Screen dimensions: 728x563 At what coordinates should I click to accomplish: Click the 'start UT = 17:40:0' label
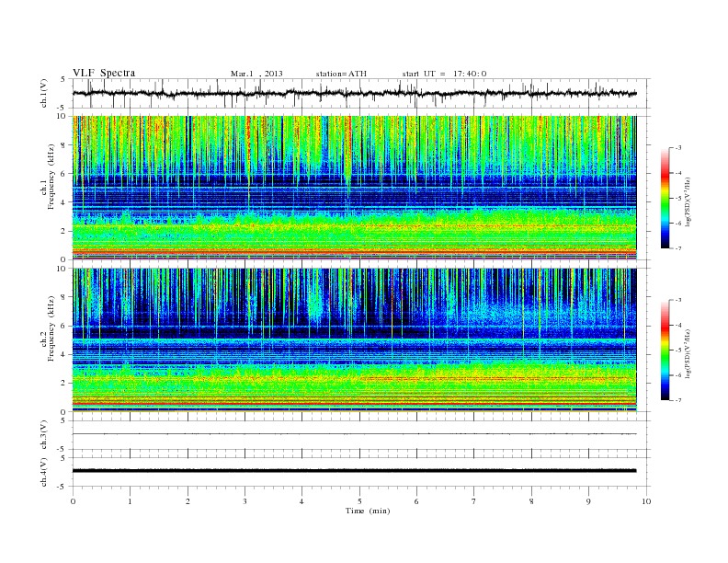[x=444, y=74]
